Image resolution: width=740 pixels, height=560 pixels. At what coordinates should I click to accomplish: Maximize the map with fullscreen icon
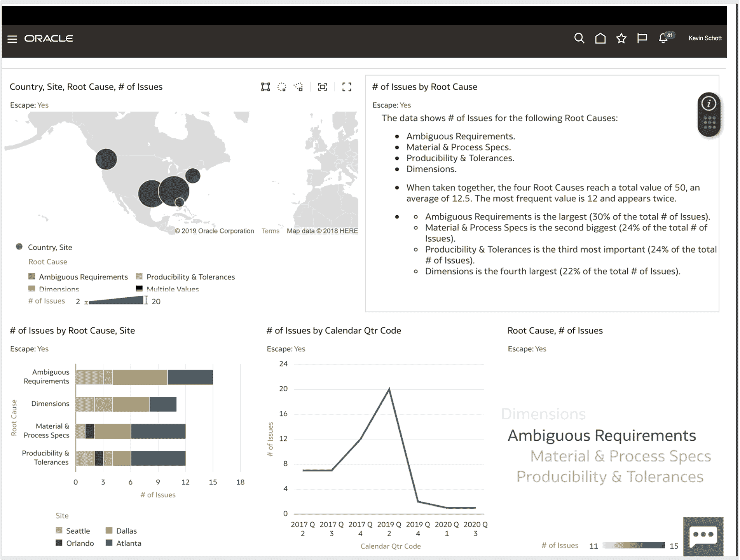347,87
